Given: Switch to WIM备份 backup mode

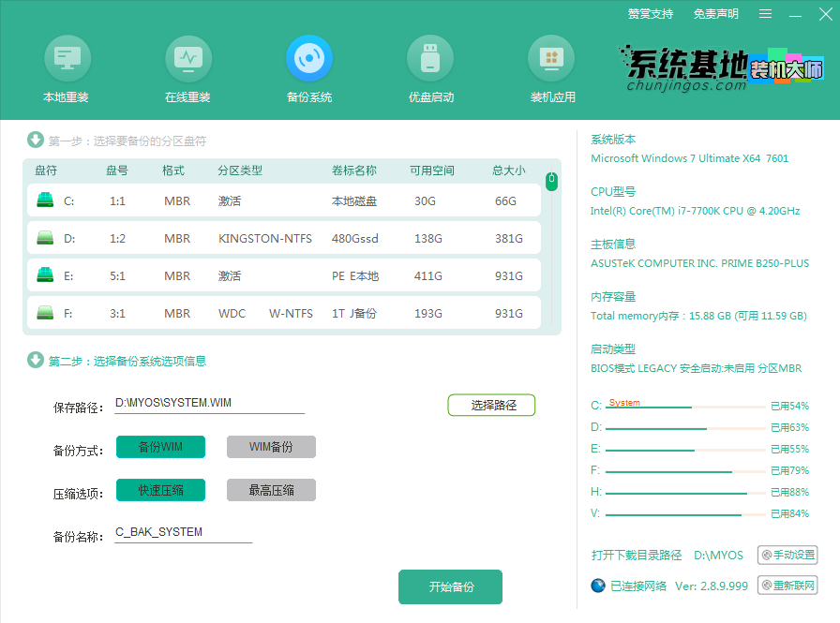Looking at the screenshot, I should click(x=271, y=447).
